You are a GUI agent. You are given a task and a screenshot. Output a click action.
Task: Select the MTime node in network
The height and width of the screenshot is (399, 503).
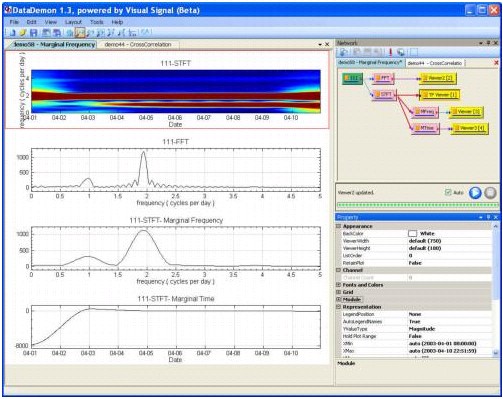point(425,128)
